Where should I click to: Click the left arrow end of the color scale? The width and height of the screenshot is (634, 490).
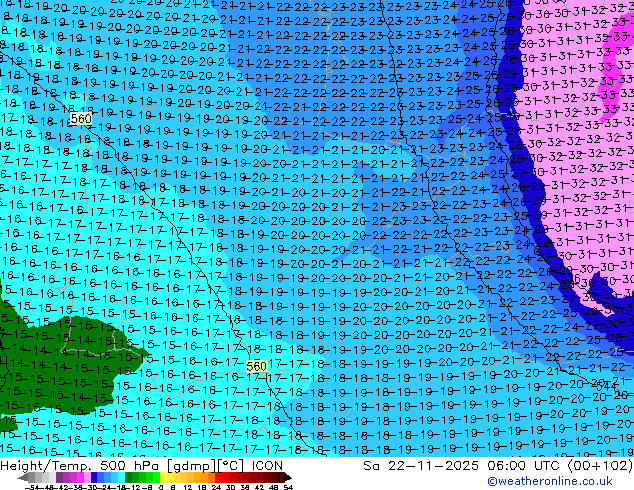(x=22, y=478)
